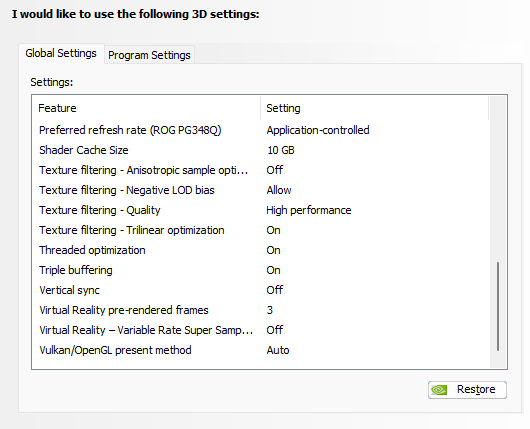This screenshot has width=530, height=429.
Task: Open Texture filtering Quality High performance value
Action: point(309,210)
